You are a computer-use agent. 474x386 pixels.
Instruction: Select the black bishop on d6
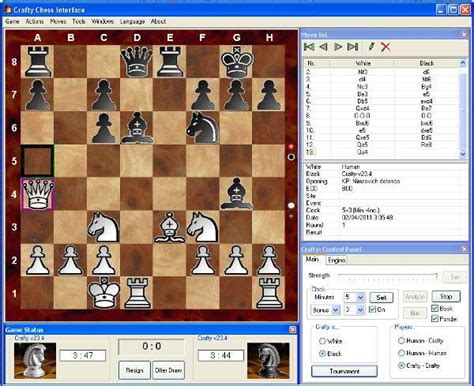[x=136, y=128]
